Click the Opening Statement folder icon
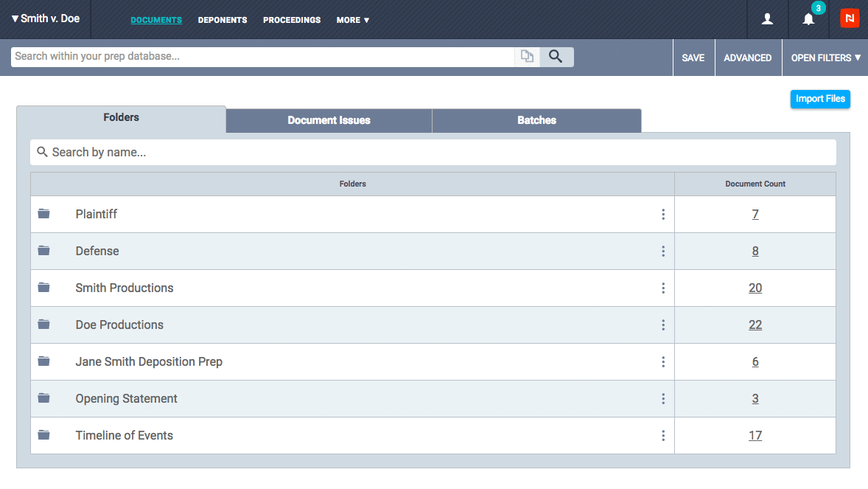 tap(43, 398)
